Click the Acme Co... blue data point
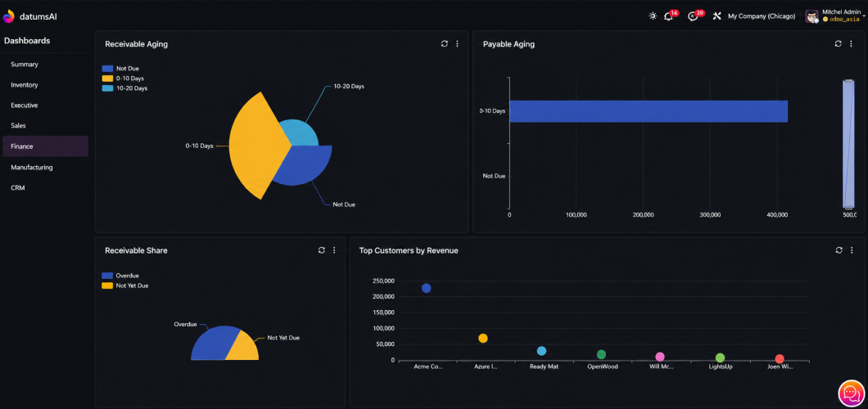 [427, 288]
